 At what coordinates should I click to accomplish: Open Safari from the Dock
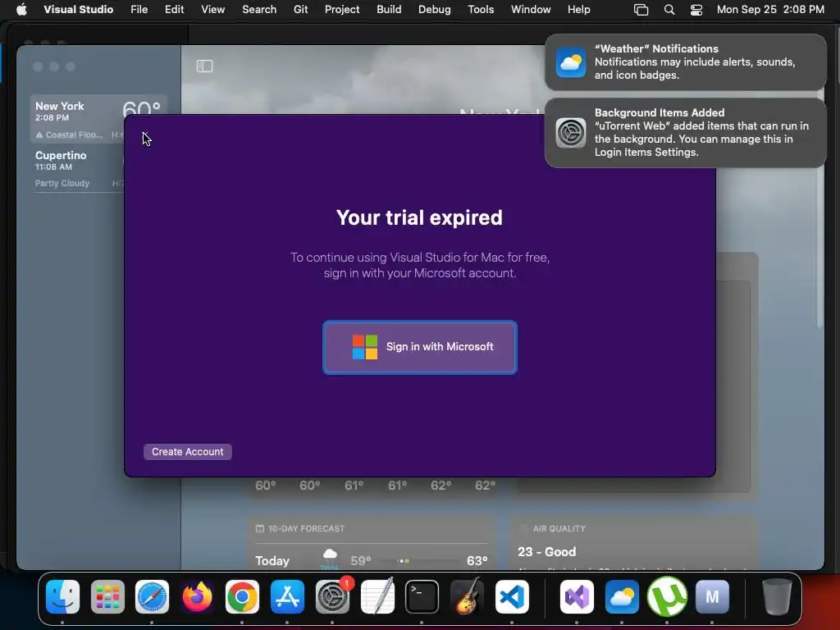point(152,596)
